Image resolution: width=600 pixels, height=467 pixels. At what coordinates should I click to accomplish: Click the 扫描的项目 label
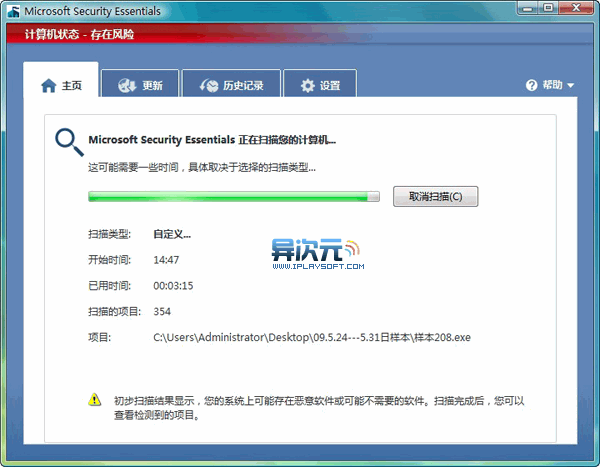114,312
